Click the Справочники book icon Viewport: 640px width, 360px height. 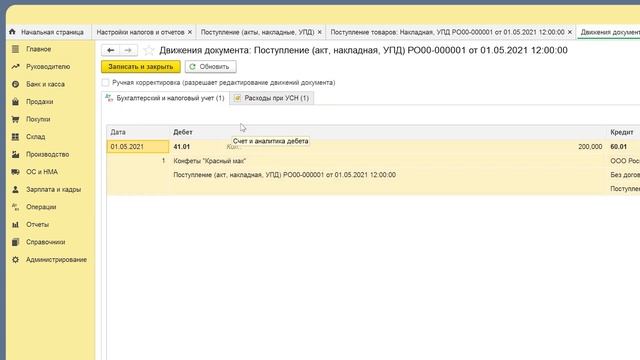[16, 242]
